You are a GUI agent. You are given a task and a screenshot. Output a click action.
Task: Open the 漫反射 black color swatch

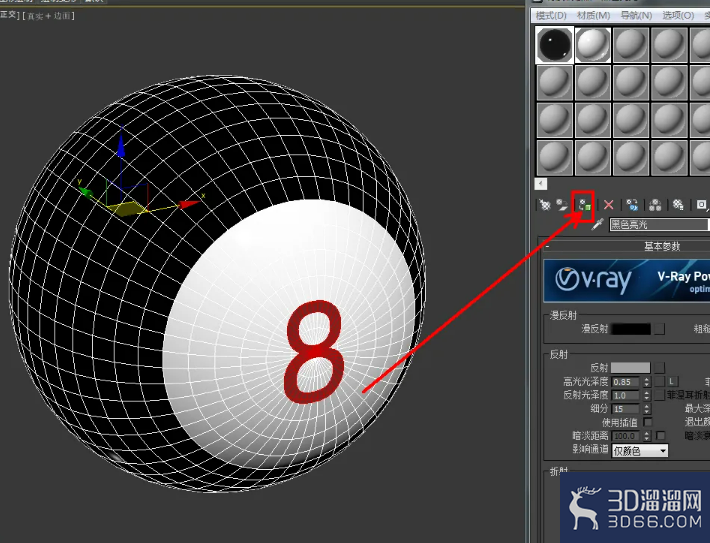(631, 329)
